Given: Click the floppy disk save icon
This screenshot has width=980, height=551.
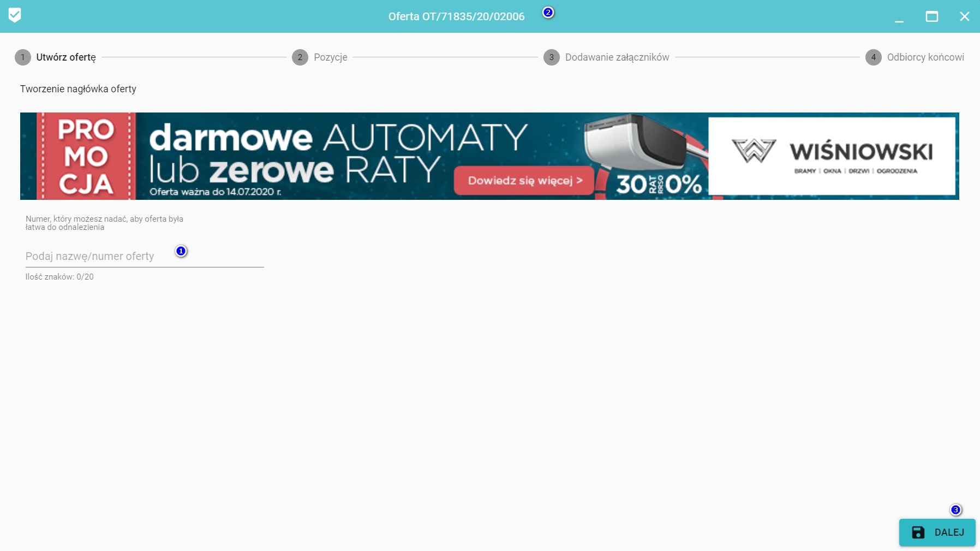Looking at the screenshot, I should [918, 532].
